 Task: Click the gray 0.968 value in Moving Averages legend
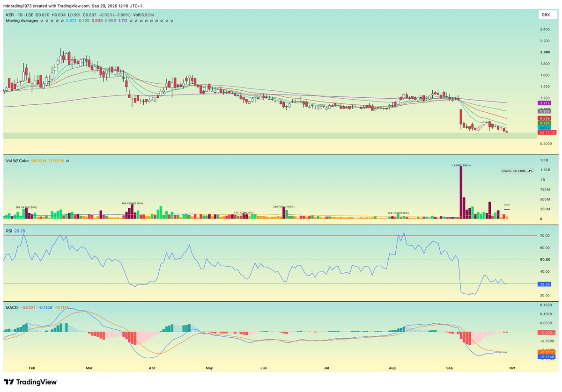[110, 21]
